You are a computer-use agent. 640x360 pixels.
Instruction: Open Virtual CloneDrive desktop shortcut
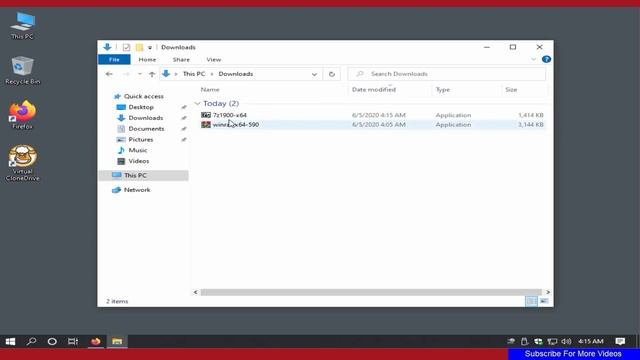tap(22, 163)
